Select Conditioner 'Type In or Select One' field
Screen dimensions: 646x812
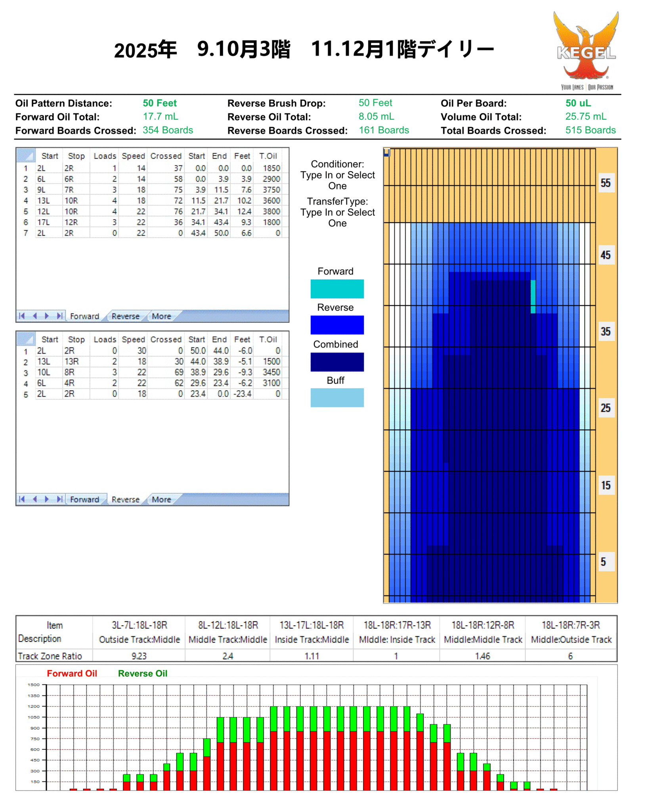pyautogui.click(x=337, y=180)
